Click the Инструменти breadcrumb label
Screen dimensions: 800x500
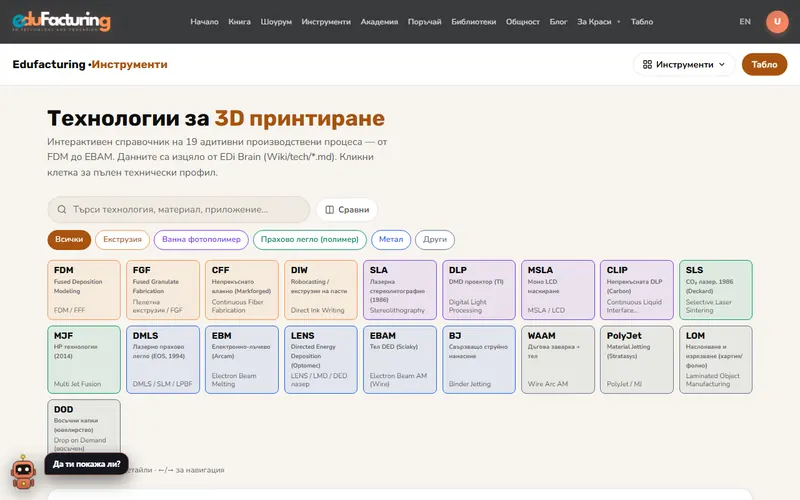click(x=130, y=64)
